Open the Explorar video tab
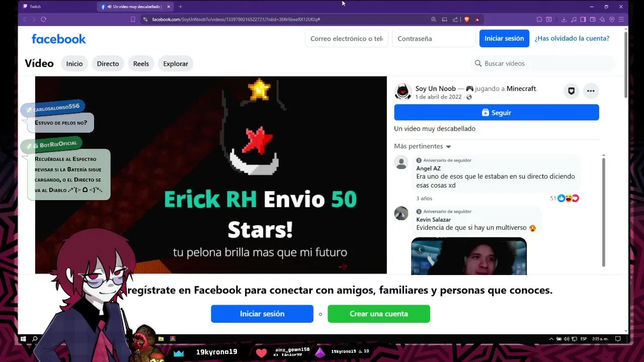Viewport: 644px width, 362px height. (x=176, y=64)
